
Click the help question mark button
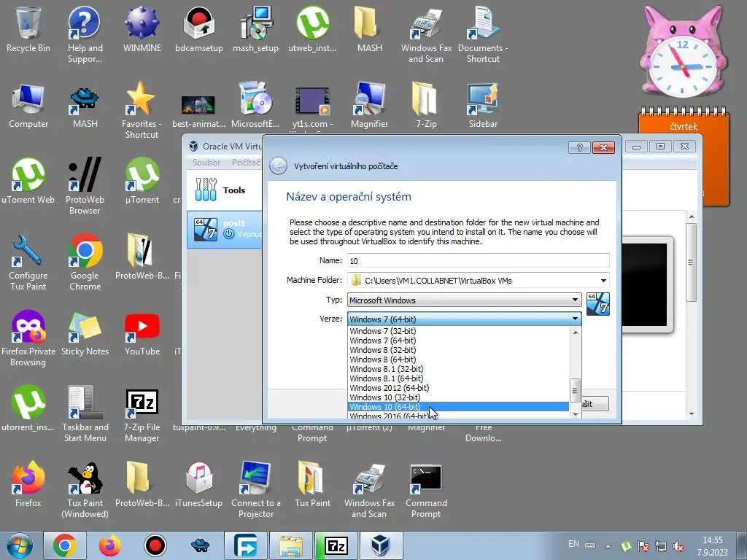pyautogui.click(x=579, y=147)
